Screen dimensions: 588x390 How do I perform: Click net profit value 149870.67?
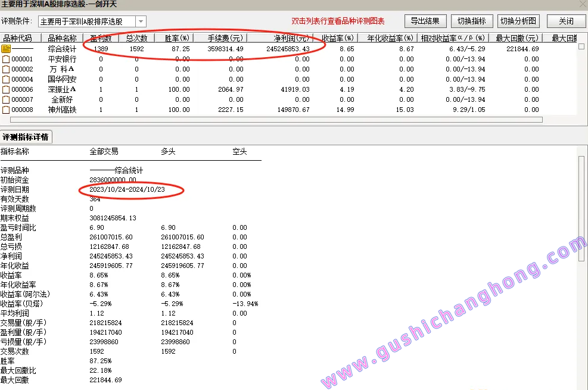pyautogui.click(x=294, y=110)
